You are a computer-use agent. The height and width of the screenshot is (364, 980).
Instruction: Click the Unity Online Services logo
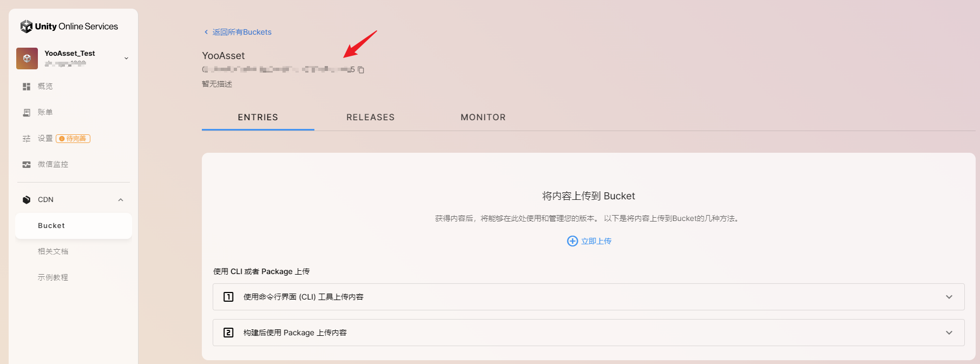coord(69,26)
